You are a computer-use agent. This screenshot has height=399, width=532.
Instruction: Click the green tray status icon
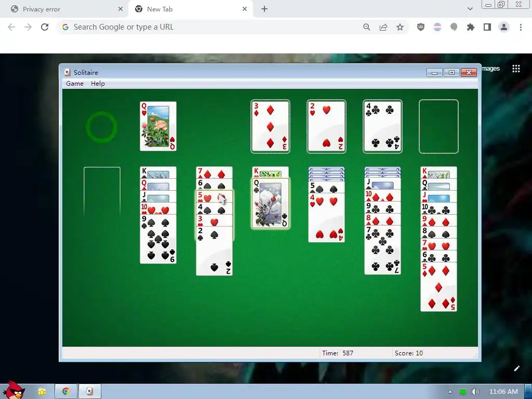pos(463,392)
